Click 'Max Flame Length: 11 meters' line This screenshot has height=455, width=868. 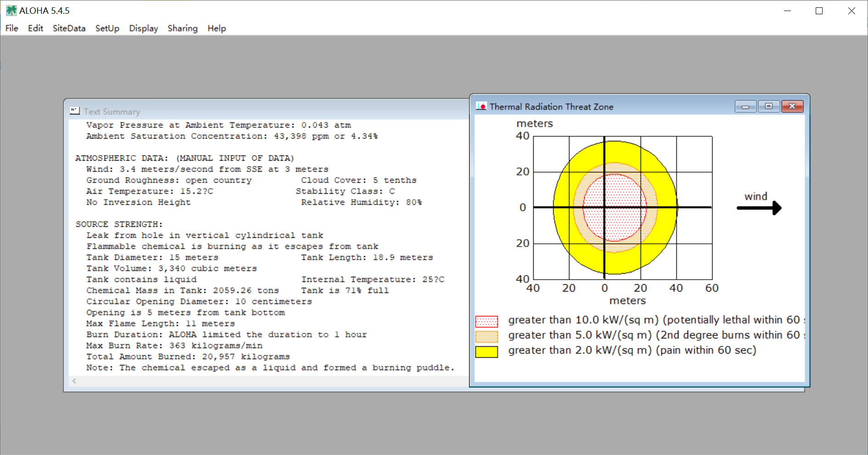point(161,323)
